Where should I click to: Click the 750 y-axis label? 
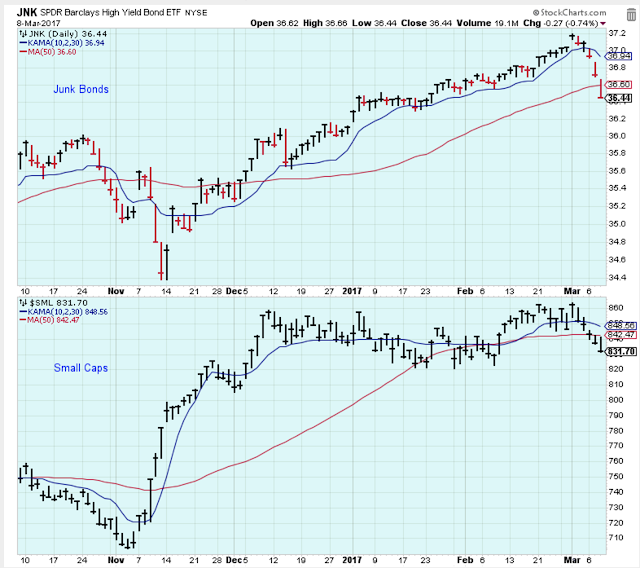[x=616, y=477]
